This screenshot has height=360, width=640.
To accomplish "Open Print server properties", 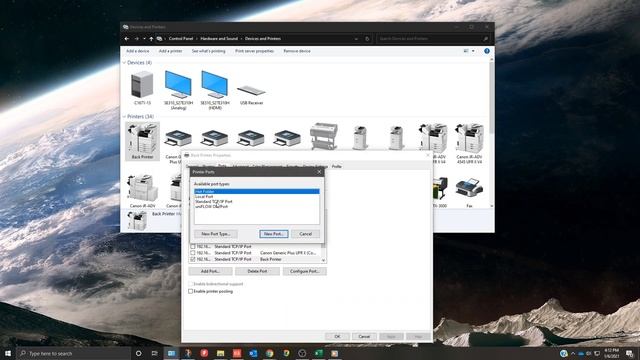I will click(254, 51).
